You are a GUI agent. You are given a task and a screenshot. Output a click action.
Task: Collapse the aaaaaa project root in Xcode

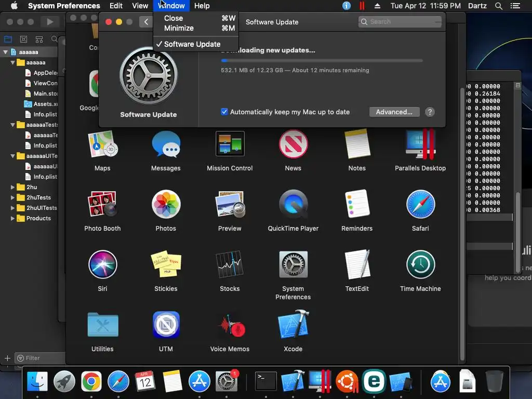click(5, 52)
